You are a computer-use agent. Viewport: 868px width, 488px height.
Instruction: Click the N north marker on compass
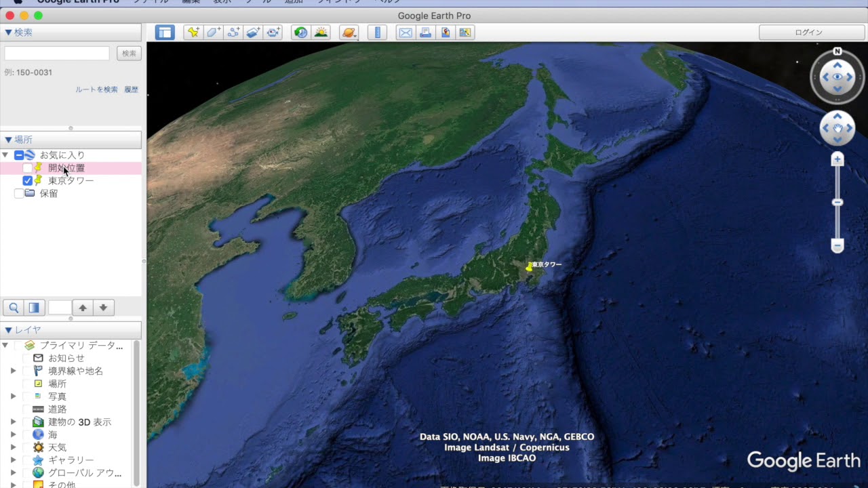[x=837, y=52]
